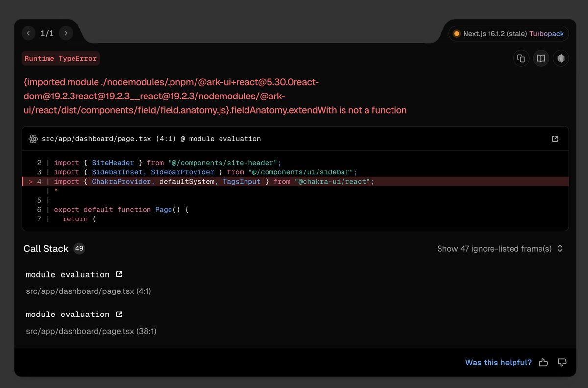Click the React logo beside file path
588x388 pixels.
click(33, 139)
